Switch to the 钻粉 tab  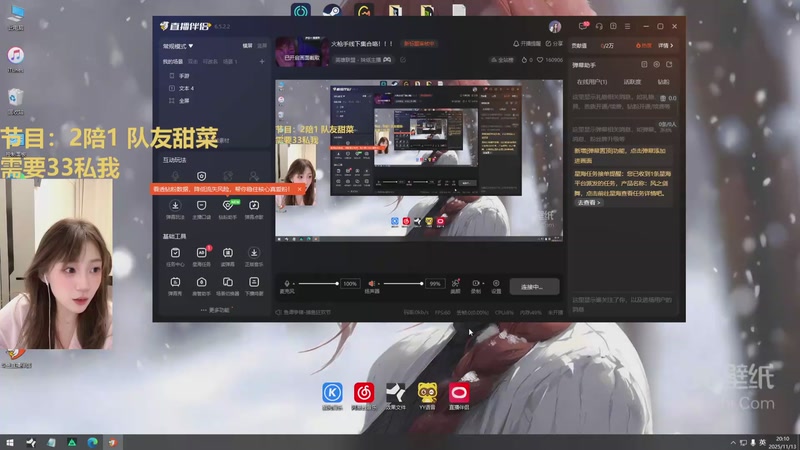[663, 82]
